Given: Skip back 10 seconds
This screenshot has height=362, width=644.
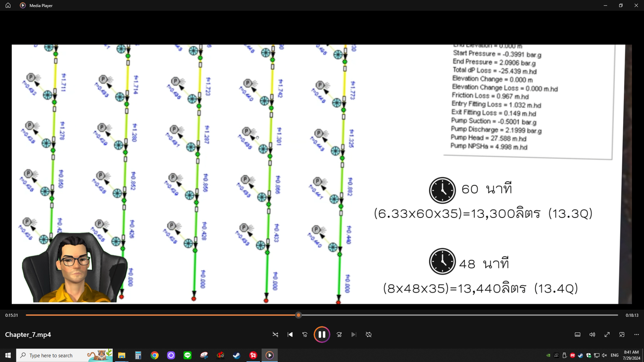Looking at the screenshot, I should (x=305, y=334).
